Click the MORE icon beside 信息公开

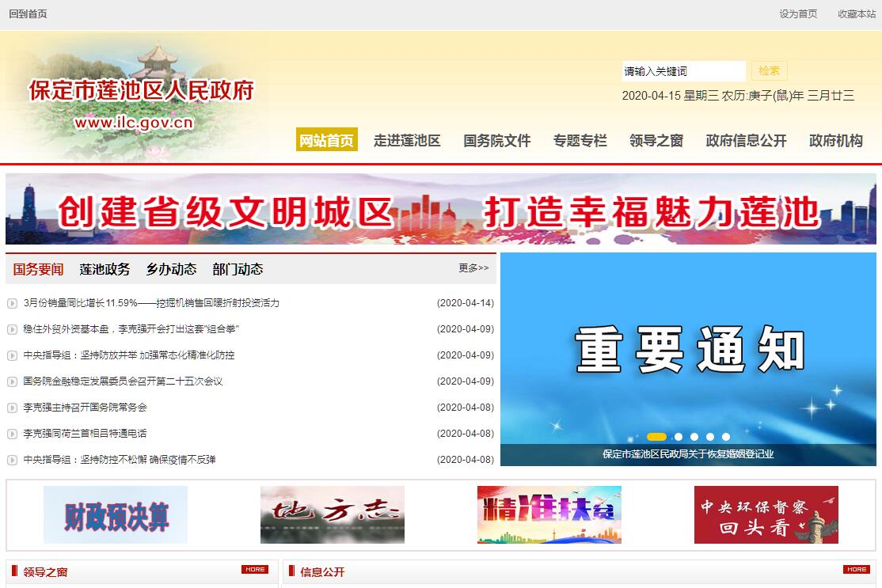pos(857,569)
